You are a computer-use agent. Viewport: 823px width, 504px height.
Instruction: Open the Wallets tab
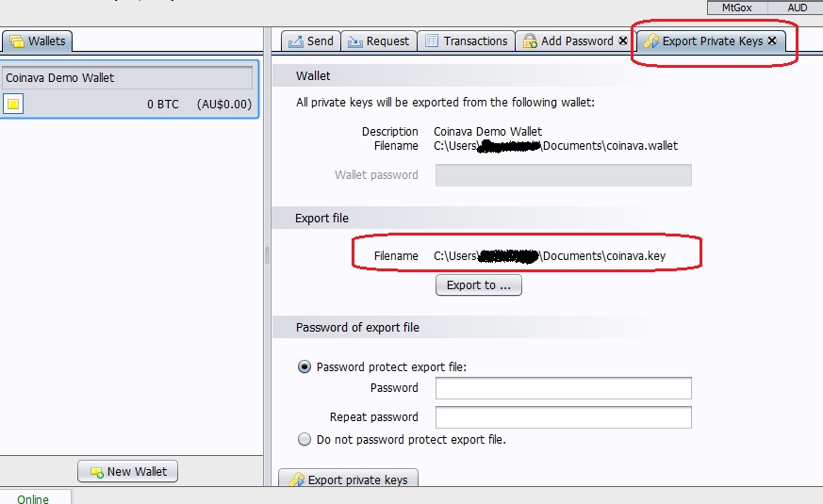point(38,41)
